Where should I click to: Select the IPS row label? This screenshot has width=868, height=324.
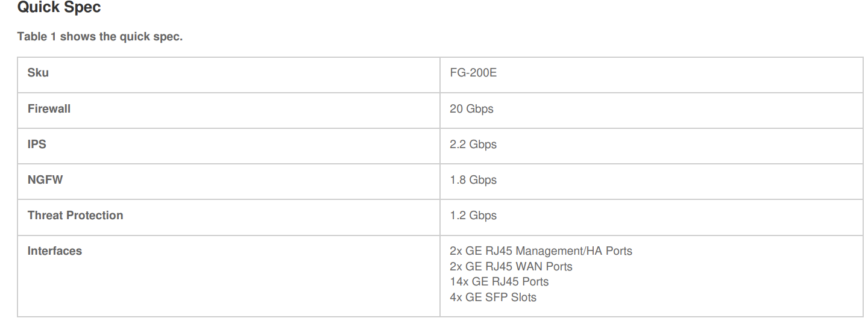pyautogui.click(x=37, y=145)
